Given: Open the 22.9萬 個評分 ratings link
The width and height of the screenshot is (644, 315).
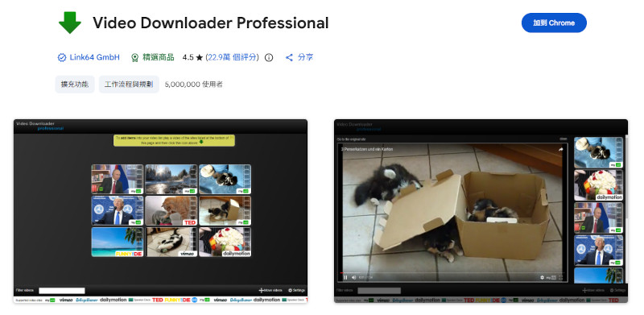Looking at the screenshot, I should click(232, 57).
